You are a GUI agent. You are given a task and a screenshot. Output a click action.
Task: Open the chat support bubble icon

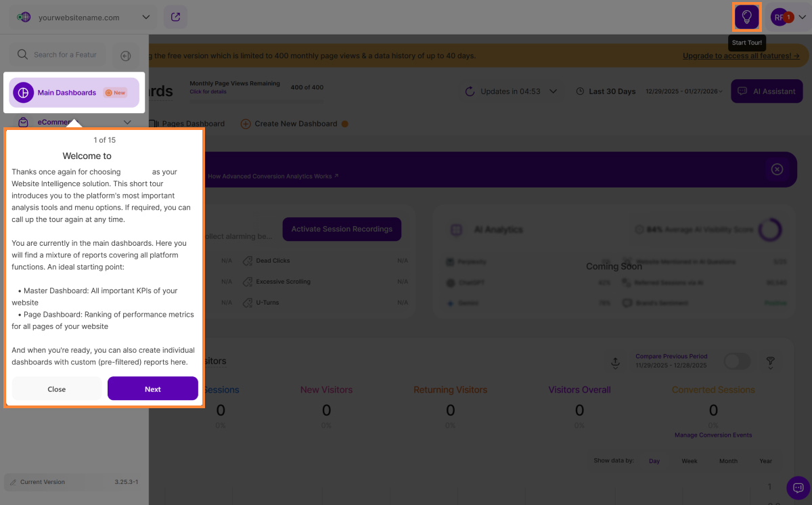[798, 487]
